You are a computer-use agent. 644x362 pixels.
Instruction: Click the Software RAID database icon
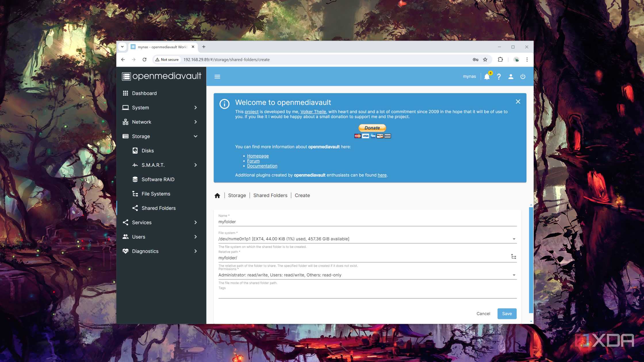(135, 179)
